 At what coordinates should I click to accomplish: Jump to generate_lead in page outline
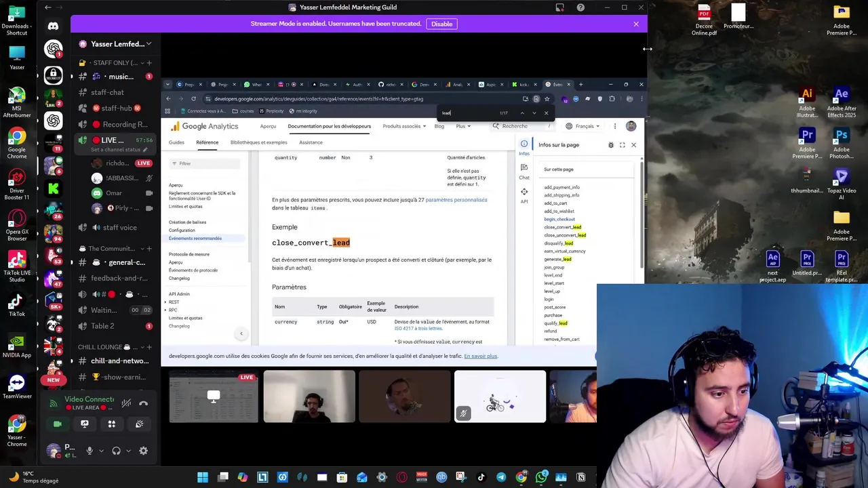click(x=557, y=260)
